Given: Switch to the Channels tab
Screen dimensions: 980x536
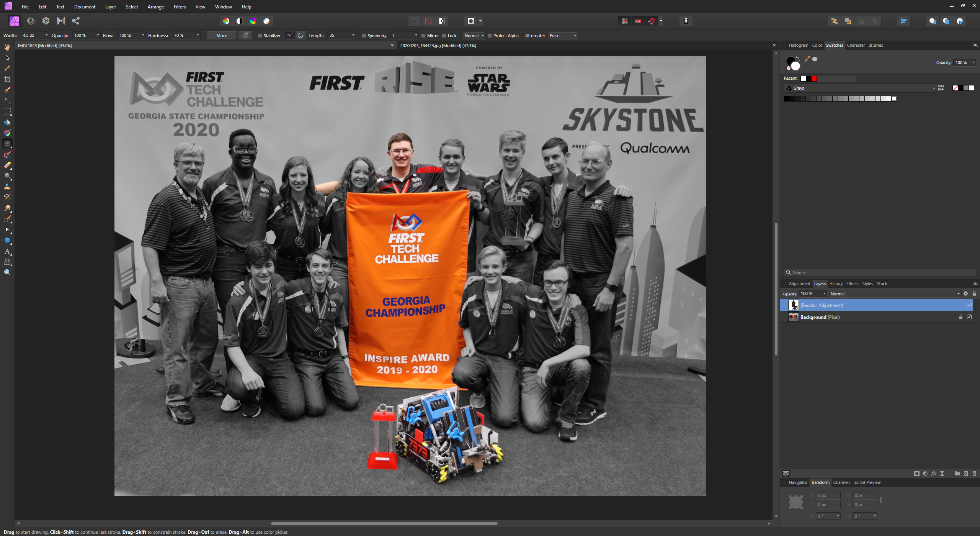Looking at the screenshot, I should 841,482.
